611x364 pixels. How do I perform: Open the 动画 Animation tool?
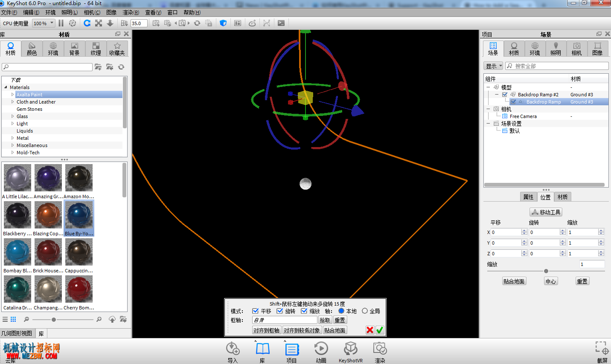tap(321, 352)
